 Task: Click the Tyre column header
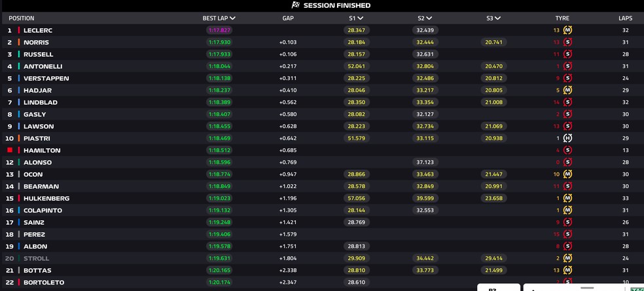click(x=562, y=18)
